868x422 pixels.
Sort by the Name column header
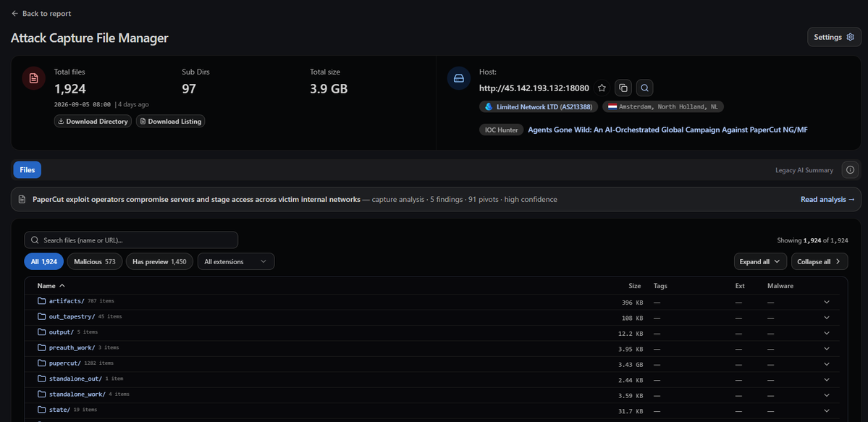coord(51,286)
